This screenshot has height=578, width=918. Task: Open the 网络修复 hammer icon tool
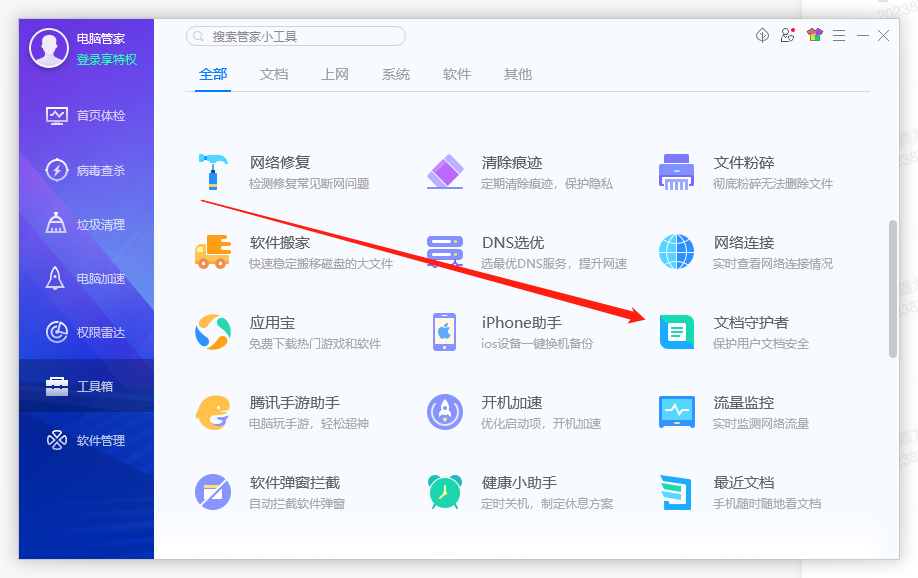[213, 172]
